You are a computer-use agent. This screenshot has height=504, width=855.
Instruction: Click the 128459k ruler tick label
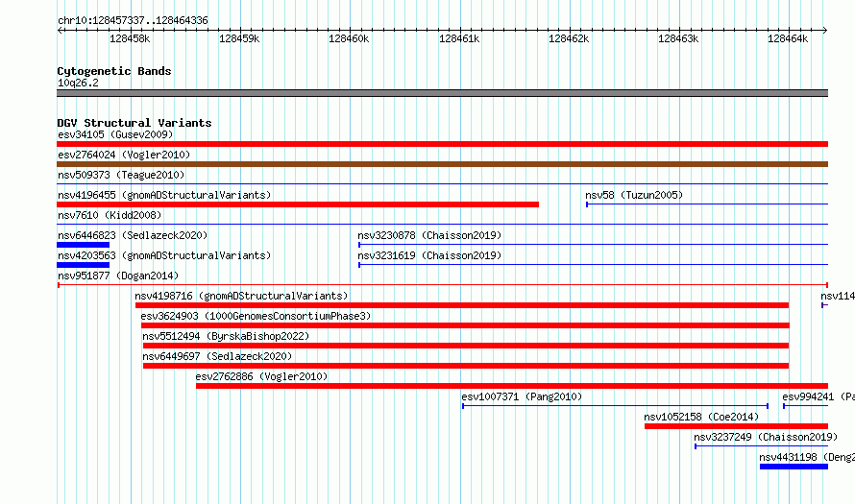tap(239, 38)
